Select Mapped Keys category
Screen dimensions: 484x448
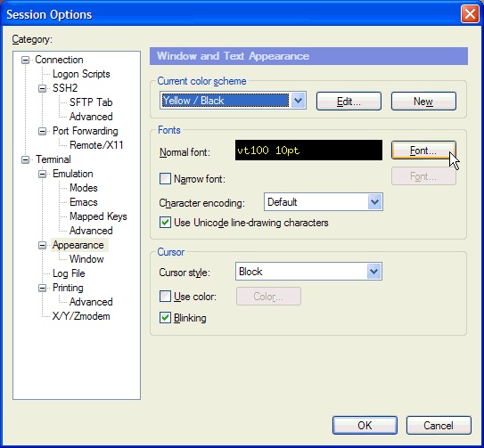pos(98,216)
